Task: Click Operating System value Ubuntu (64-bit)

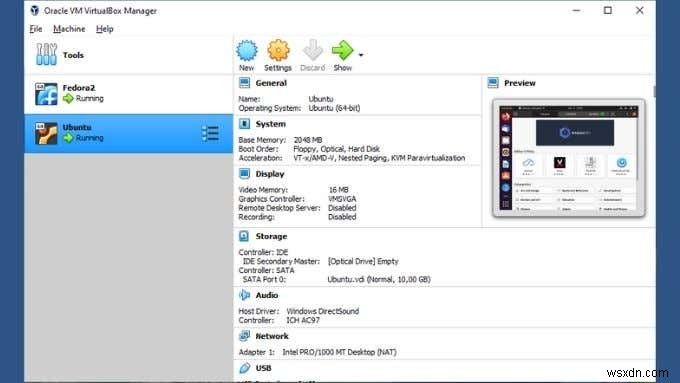Action: (334, 108)
